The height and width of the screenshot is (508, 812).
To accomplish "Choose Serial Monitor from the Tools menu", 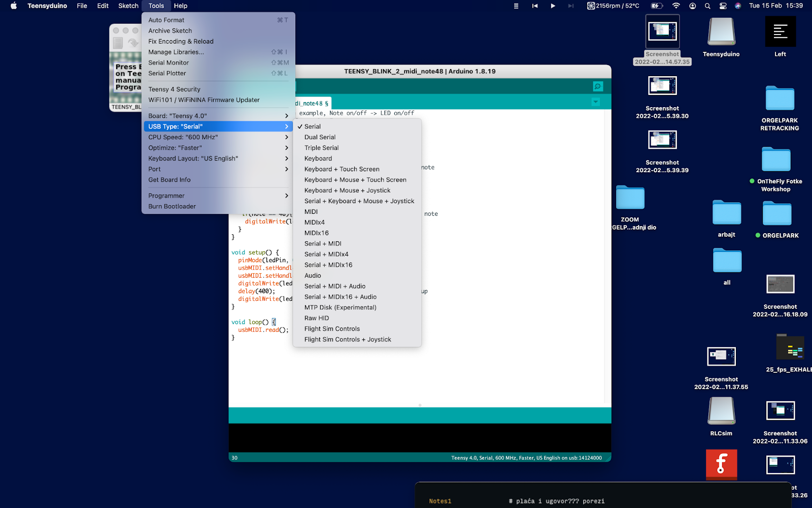I will click(x=168, y=62).
